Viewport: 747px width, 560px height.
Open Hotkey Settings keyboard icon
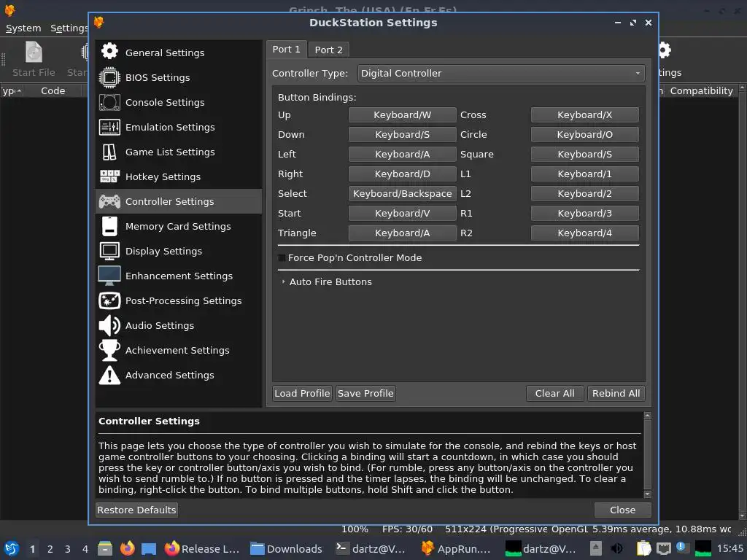tap(109, 176)
